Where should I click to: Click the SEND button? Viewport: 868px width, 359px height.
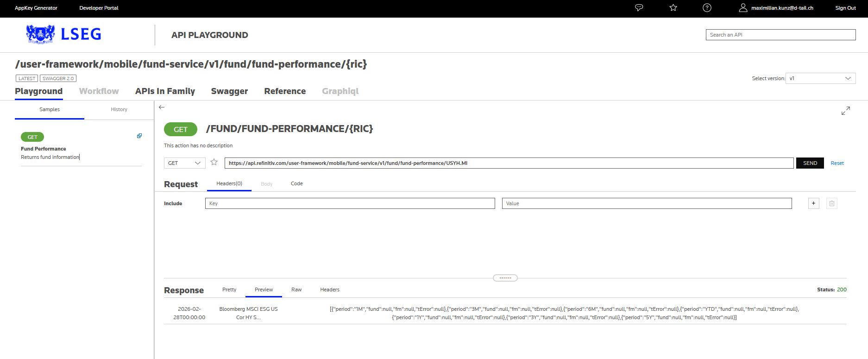[x=810, y=163]
